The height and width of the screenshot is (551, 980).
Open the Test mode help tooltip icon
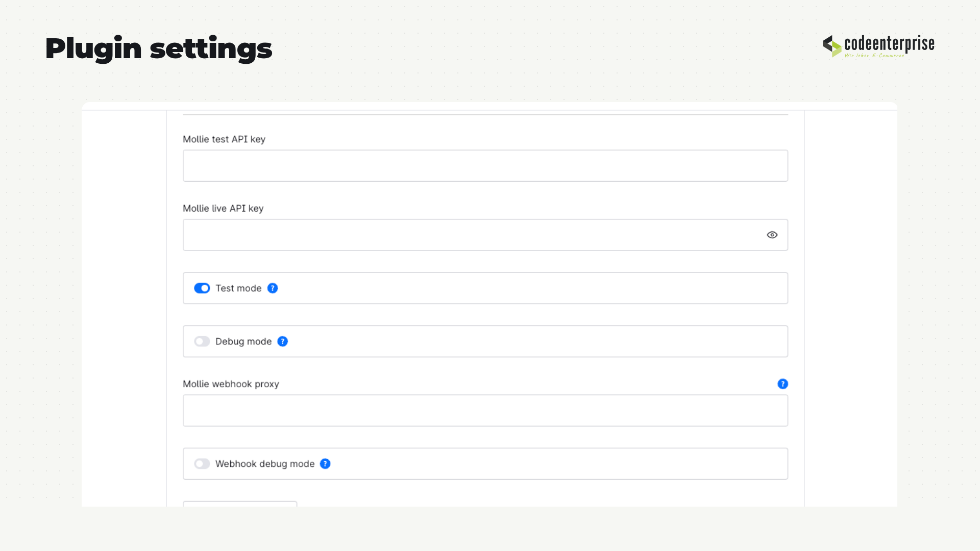point(273,288)
